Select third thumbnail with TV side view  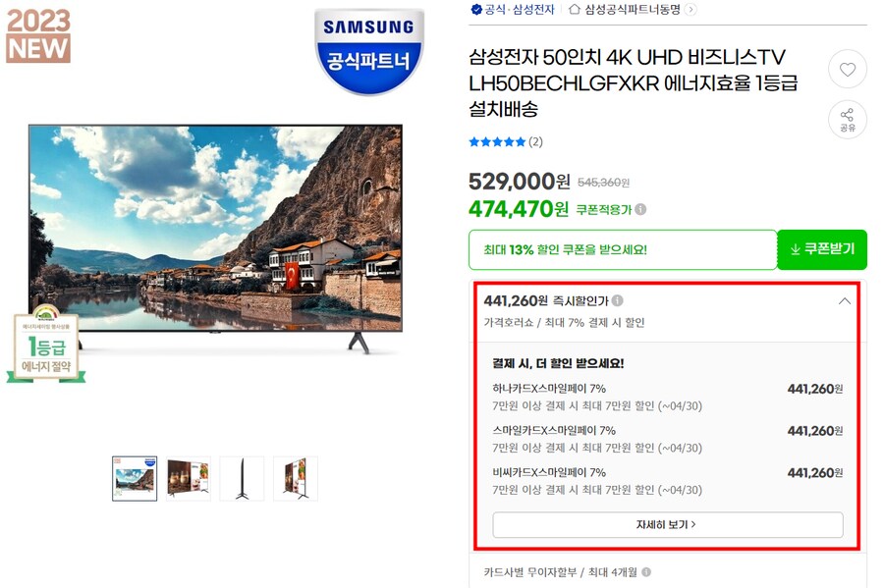tap(242, 479)
